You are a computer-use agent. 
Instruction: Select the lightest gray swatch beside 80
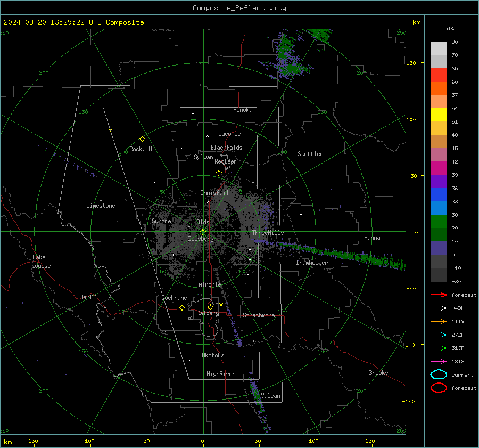[439, 48]
